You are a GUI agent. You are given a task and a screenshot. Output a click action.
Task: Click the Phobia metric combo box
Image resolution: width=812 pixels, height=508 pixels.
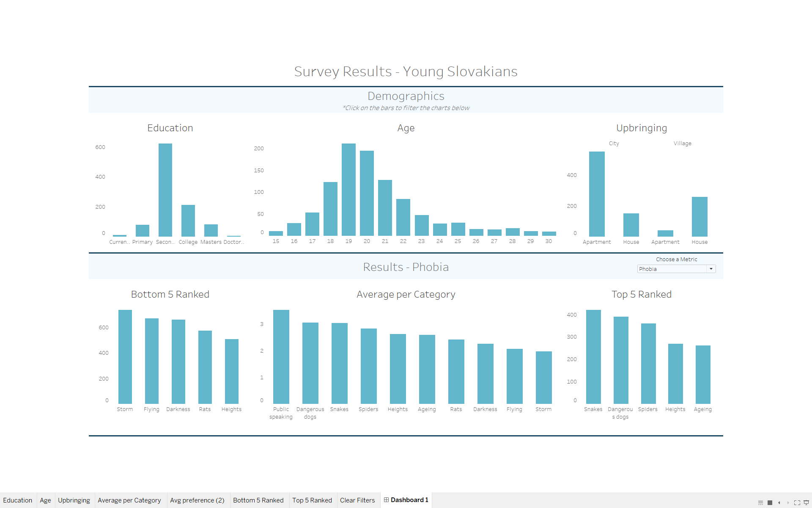(672, 269)
